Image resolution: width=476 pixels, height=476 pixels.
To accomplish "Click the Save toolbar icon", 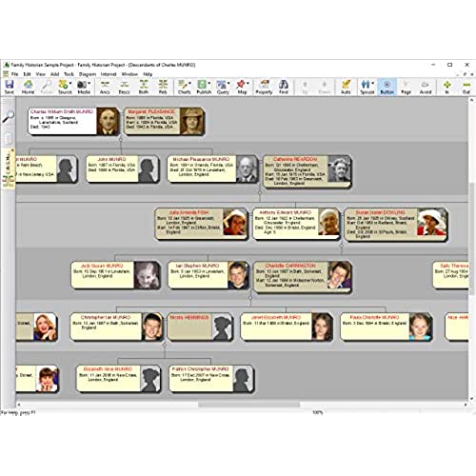I will 10,87.
